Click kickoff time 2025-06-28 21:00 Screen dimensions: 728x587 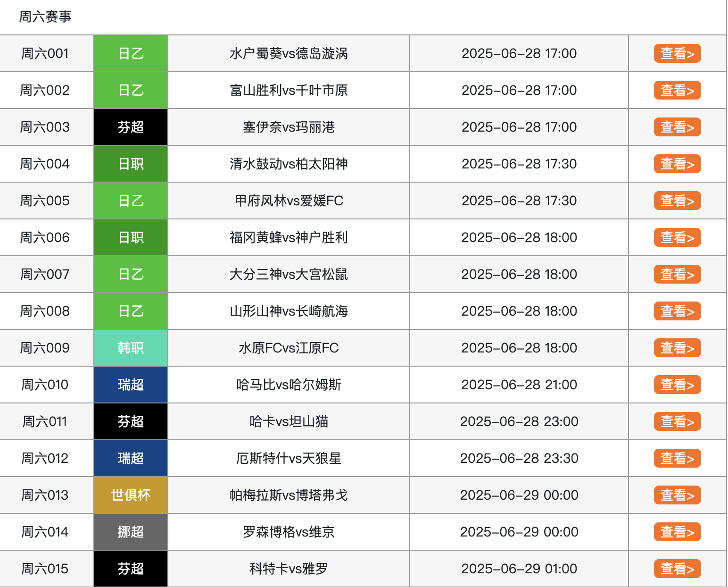pos(519,385)
